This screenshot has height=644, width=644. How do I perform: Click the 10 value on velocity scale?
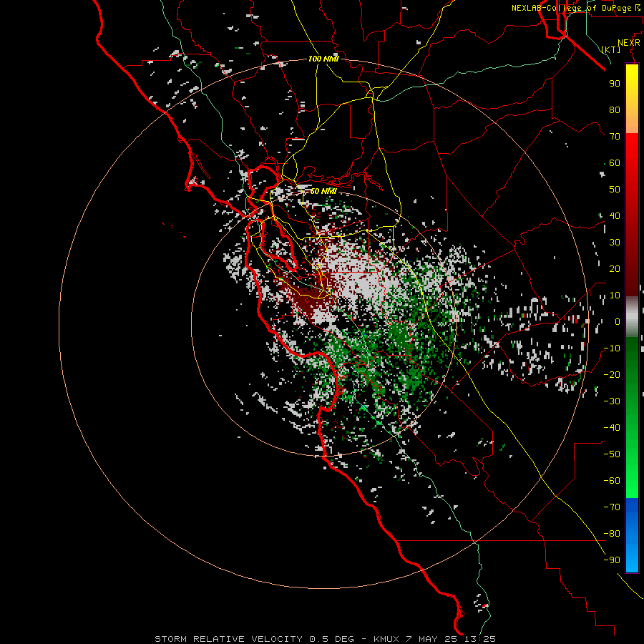615,296
